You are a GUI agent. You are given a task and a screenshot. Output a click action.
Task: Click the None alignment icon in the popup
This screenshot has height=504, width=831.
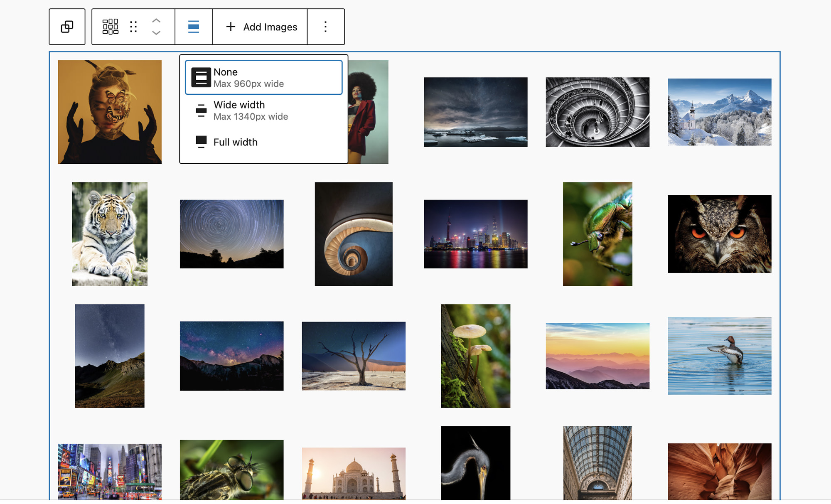[201, 77]
